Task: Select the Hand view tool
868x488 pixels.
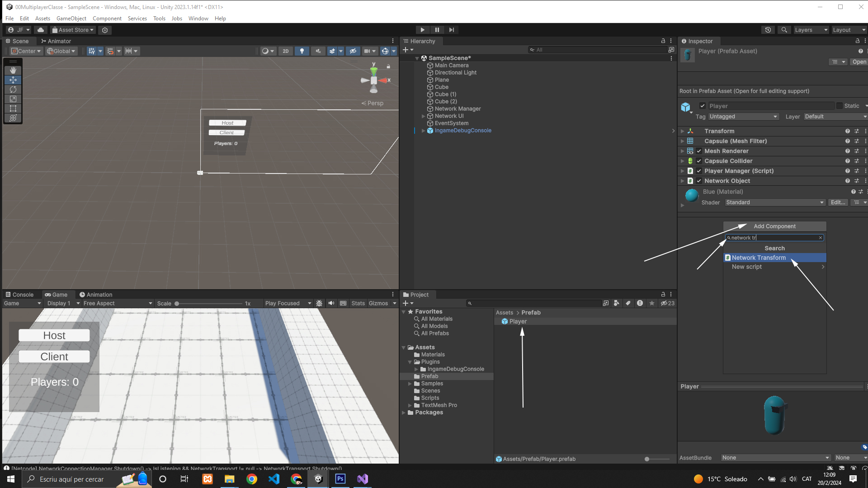Action: [13, 70]
